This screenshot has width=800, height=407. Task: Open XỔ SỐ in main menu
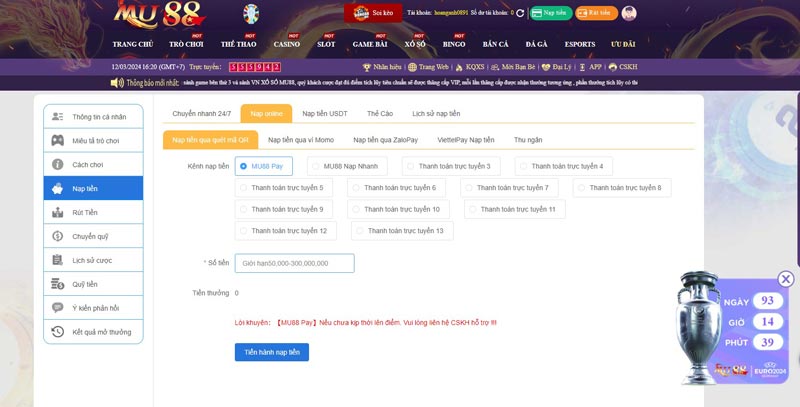coord(415,44)
